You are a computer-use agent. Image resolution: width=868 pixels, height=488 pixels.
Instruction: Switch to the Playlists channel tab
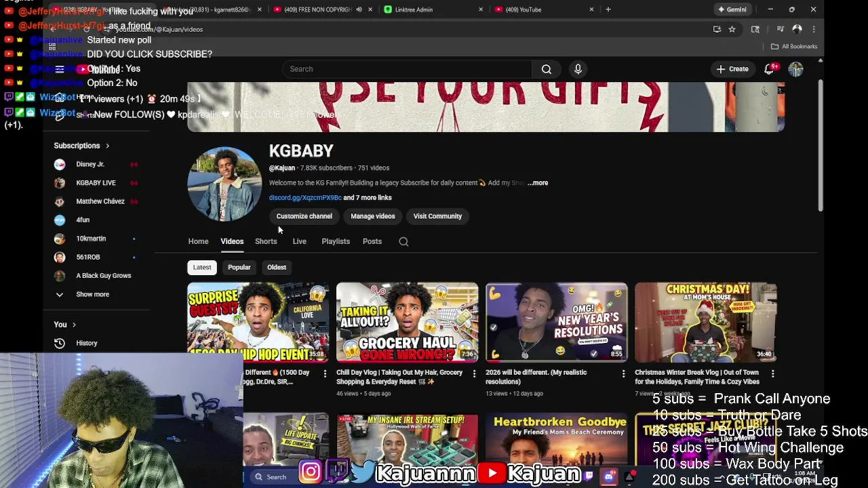point(336,241)
